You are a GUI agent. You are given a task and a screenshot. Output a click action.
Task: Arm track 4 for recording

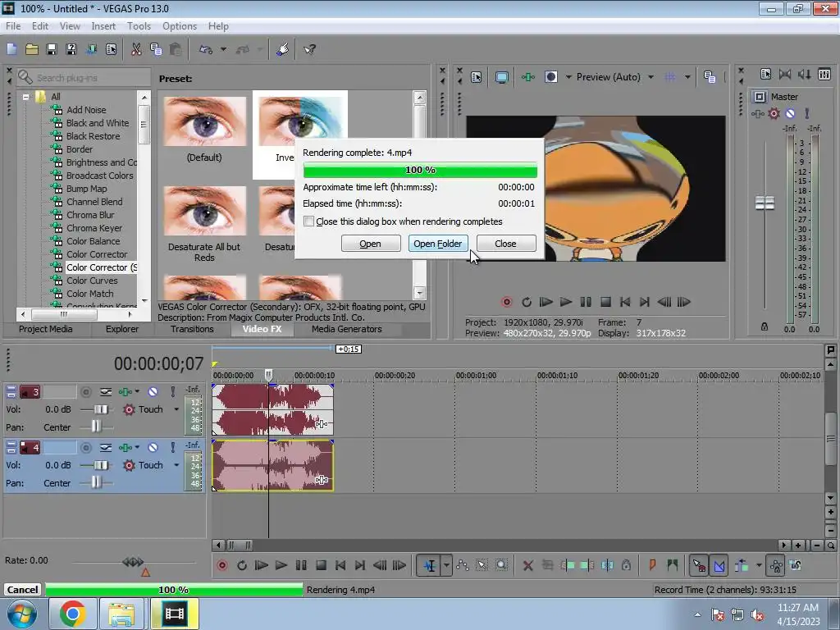coord(85,447)
